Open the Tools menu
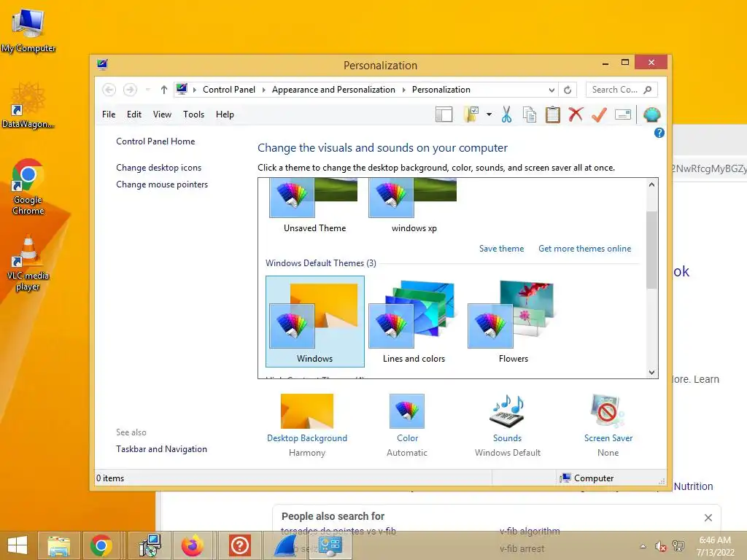 point(193,114)
